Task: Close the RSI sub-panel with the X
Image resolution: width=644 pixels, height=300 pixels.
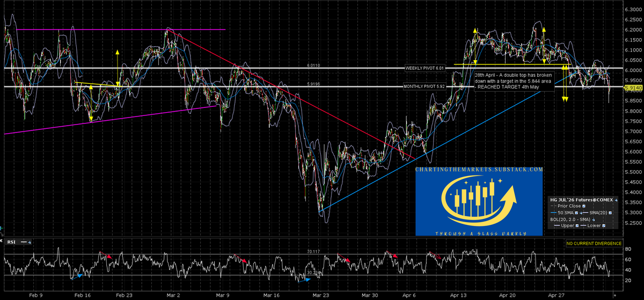Action: 1,241
